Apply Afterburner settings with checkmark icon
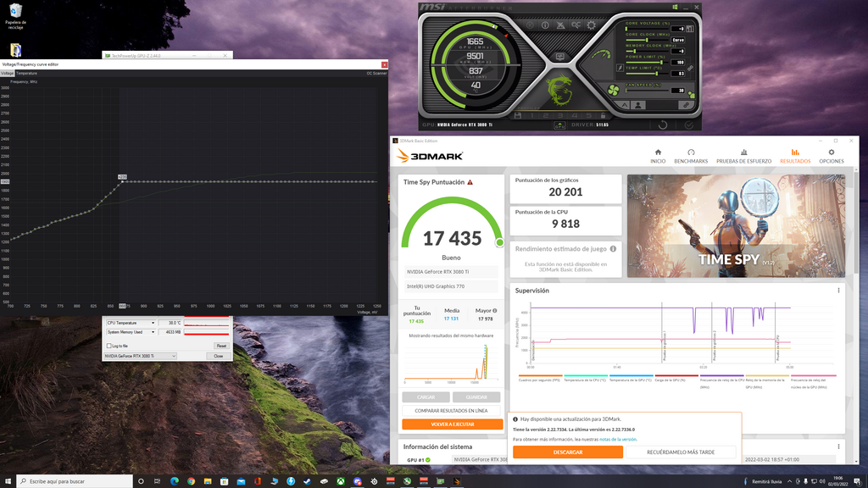The height and width of the screenshot is (488, 868). [689, 125]
